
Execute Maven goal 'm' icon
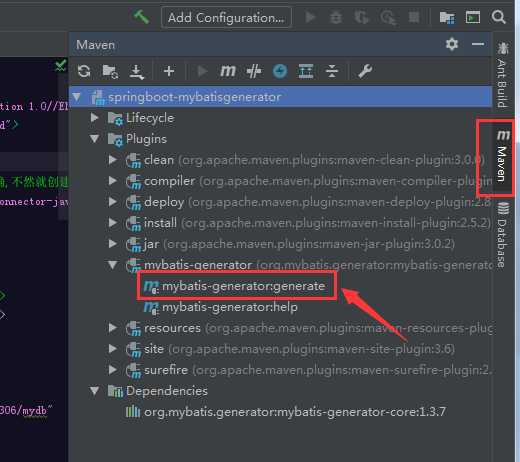coord(228,71)
